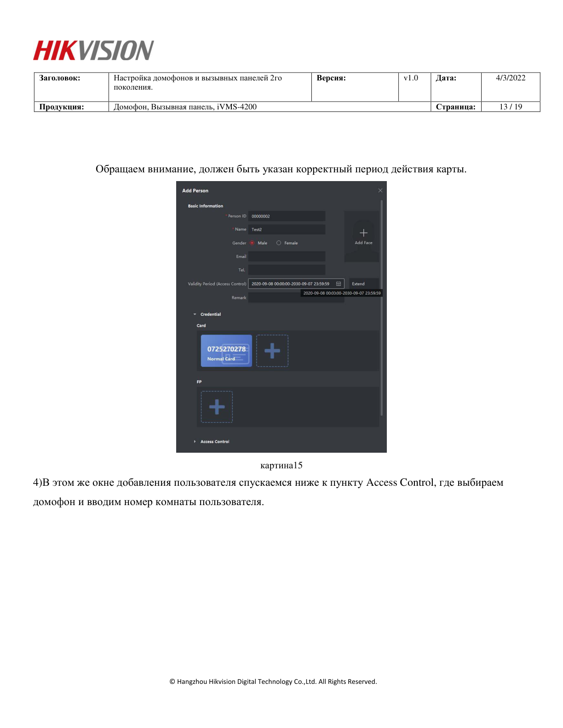Select the card 0725270278 Normal Card

pyautogui.click(x=226, y=351)
